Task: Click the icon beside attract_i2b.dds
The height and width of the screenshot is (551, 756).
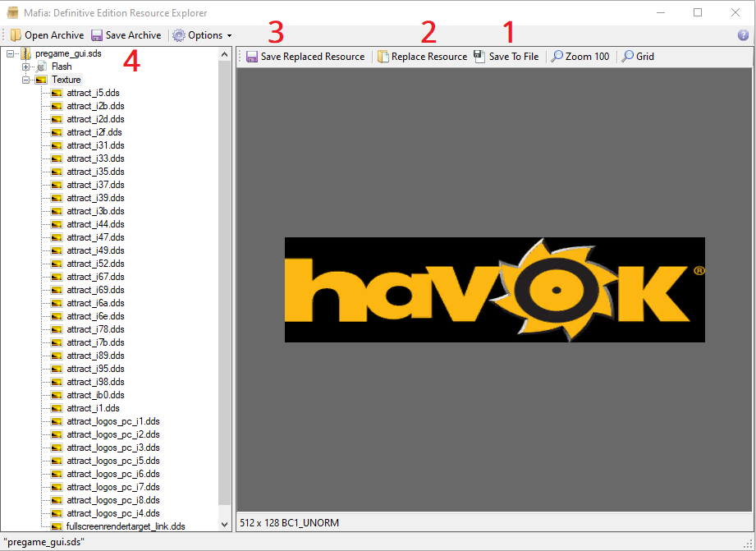Action: (57, 106)
